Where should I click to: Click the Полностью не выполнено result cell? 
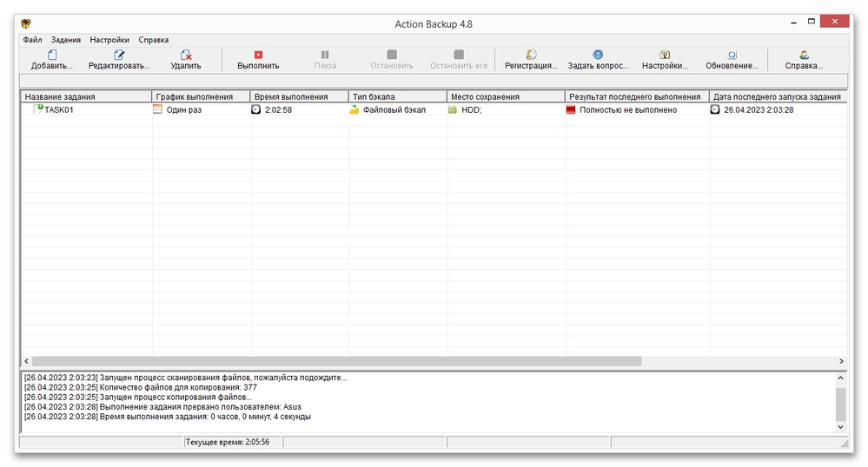point(627,109)
